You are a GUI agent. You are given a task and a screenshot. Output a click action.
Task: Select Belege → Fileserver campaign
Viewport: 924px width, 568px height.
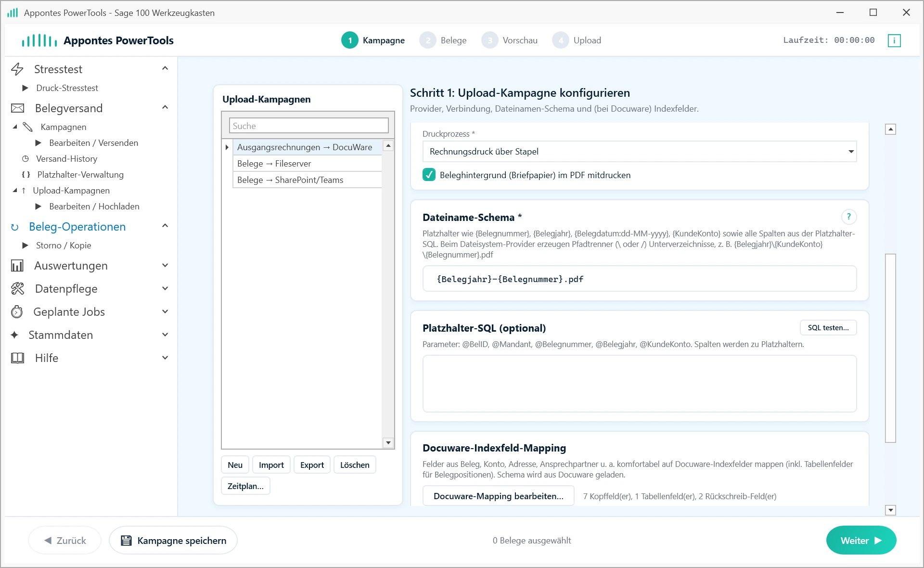click(x=307, y=164)
